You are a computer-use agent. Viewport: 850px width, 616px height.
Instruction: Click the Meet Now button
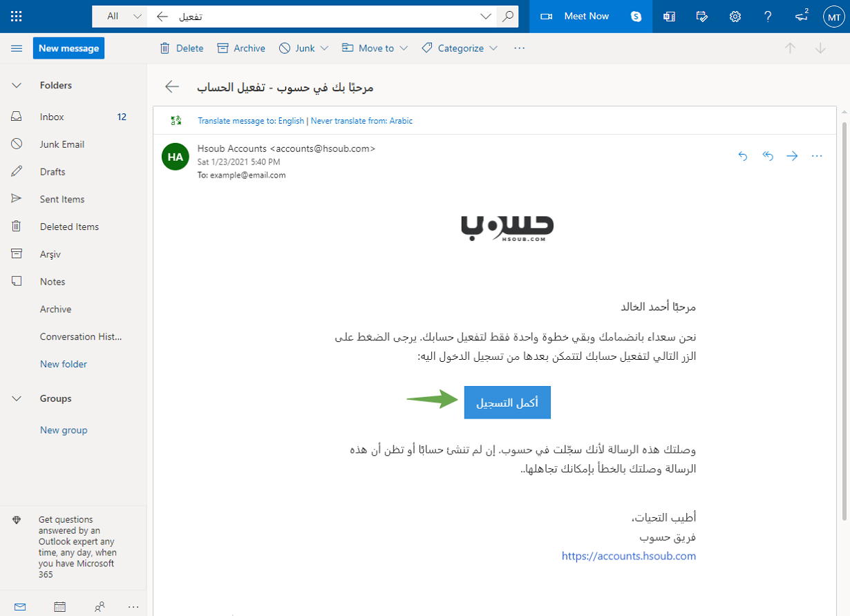(x=575, y=16)
